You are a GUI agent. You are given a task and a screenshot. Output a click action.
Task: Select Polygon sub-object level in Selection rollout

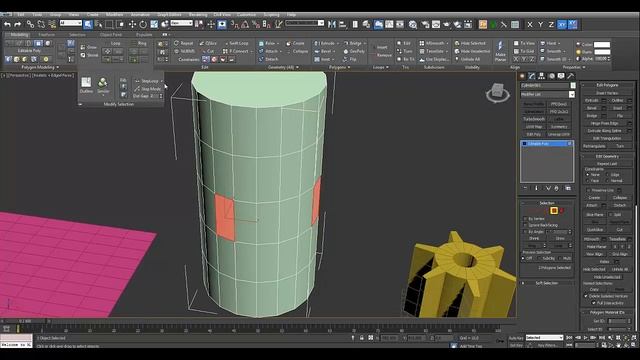(x=554, y=211)
